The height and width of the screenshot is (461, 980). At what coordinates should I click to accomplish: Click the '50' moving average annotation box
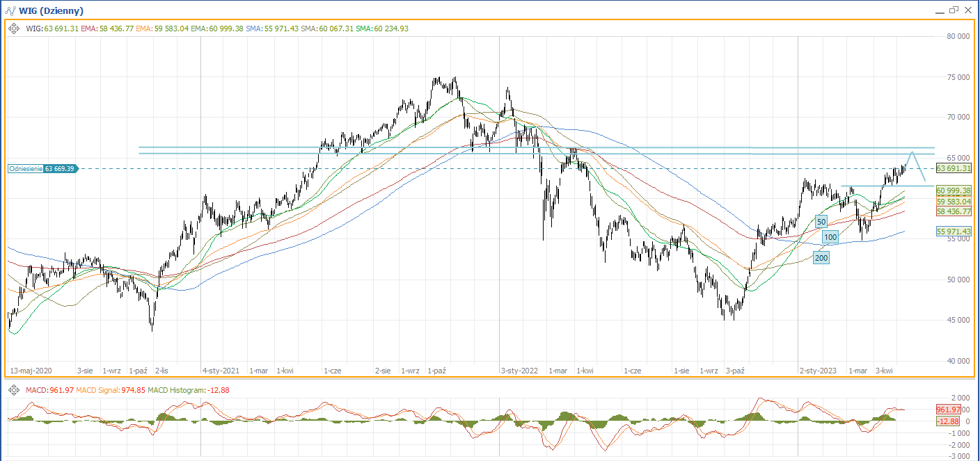(821, 222)
